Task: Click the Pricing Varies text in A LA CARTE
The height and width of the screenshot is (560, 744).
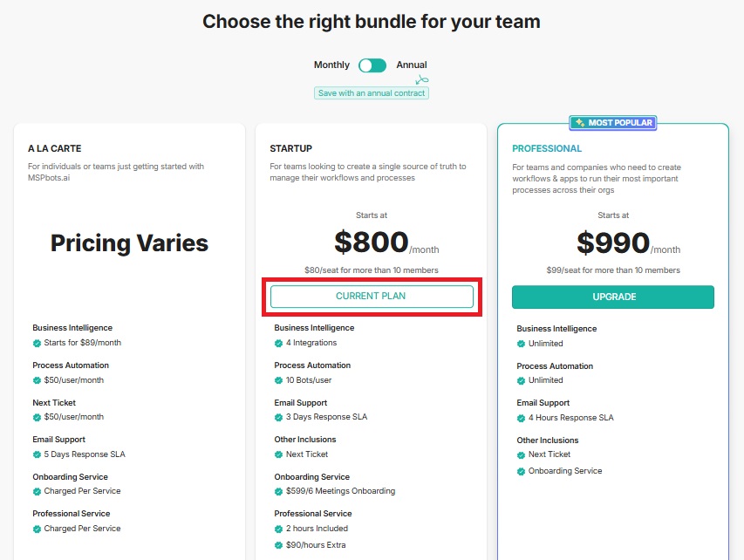Action: click(x=128, y=242)
